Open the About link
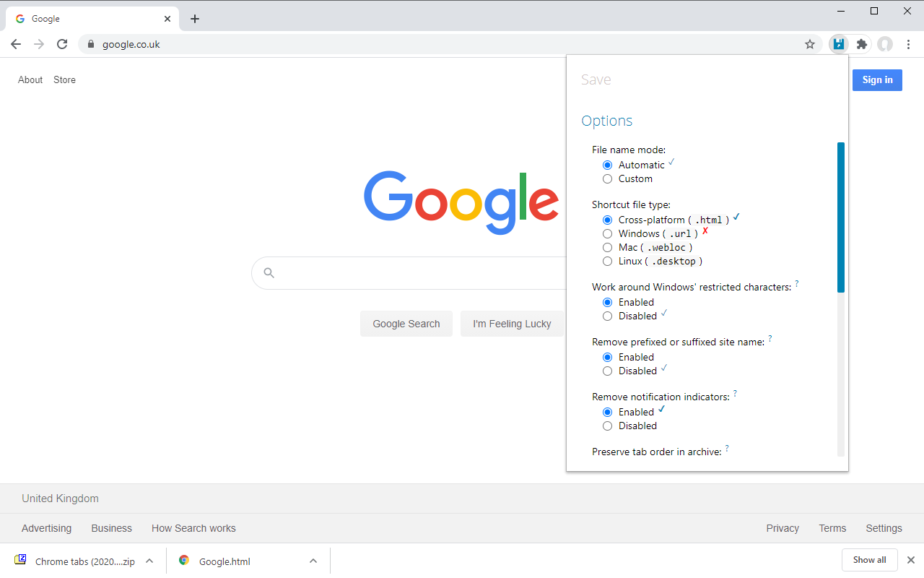 (x=30, y=80)
